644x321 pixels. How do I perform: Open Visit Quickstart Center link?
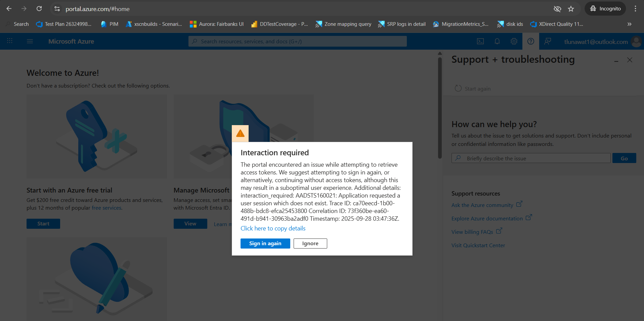click(x=478, y=245)
